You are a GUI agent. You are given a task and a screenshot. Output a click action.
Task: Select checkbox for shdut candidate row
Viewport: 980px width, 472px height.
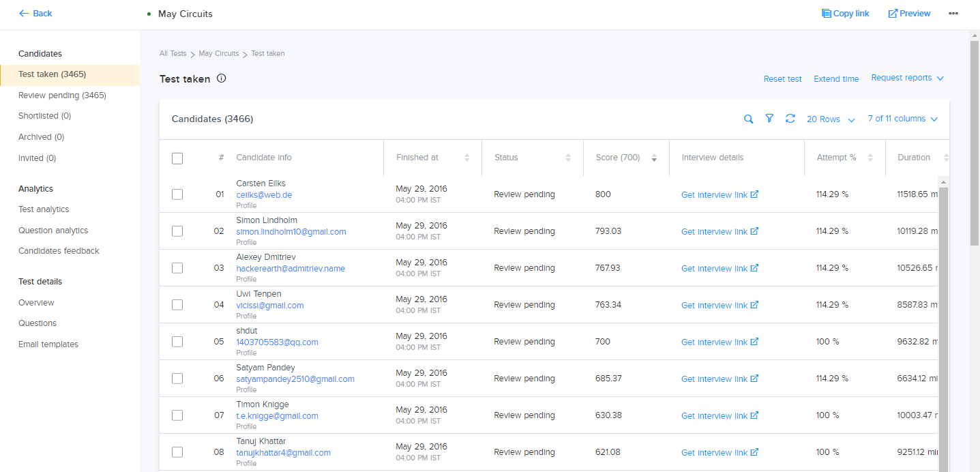coord(177,342)
